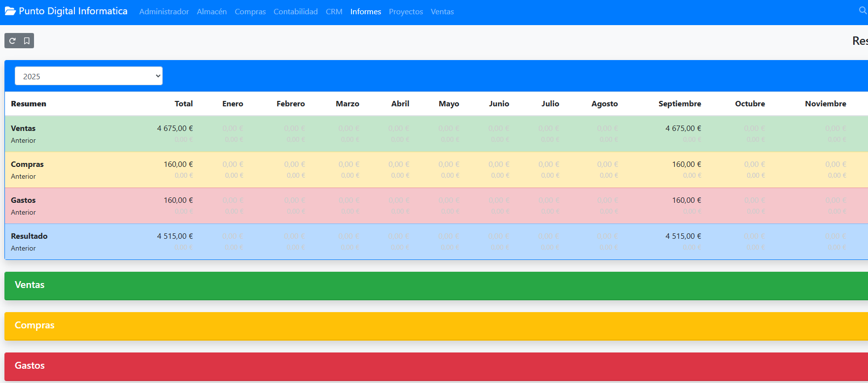The height and width of the screenshot is (383, 868).
Task: Open the Ventas menu in navbar
Action: pyautogui.click(x=442, y=12)
